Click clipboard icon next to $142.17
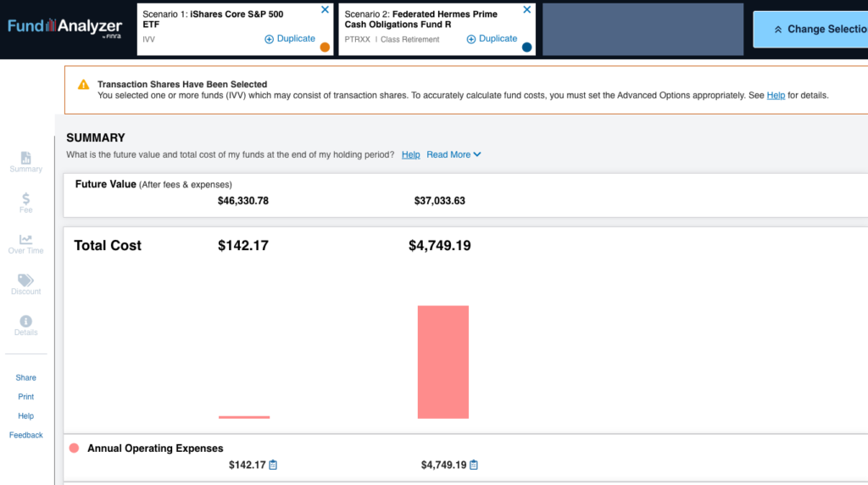This screenshot has width=868, height=485. pos(273,465)
